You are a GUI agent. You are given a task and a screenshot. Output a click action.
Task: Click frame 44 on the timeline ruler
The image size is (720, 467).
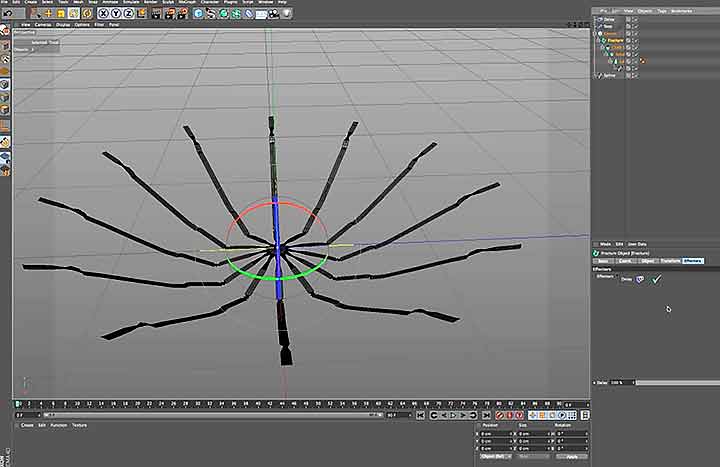click(x=282, y=405)
